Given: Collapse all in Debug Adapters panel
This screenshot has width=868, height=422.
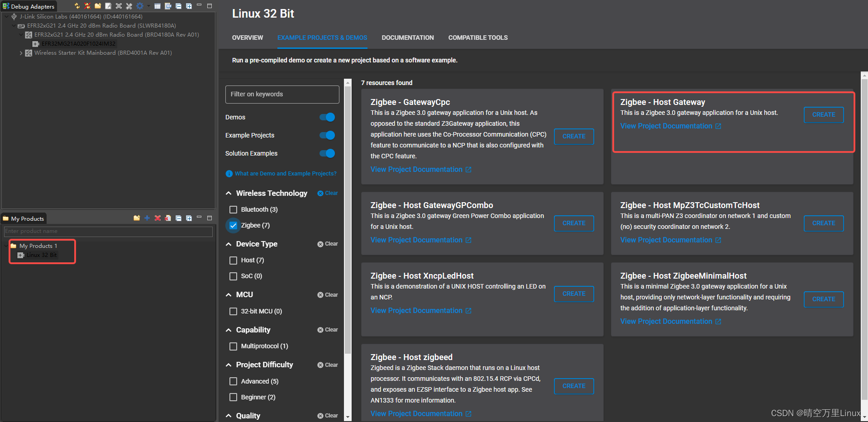Looking at the screenshot, I should coord(178,6).
